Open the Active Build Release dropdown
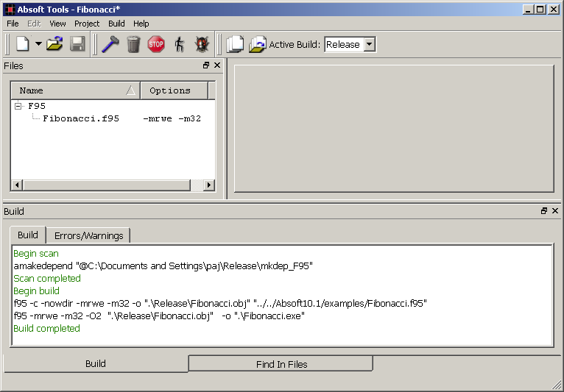 coord(370,45)
